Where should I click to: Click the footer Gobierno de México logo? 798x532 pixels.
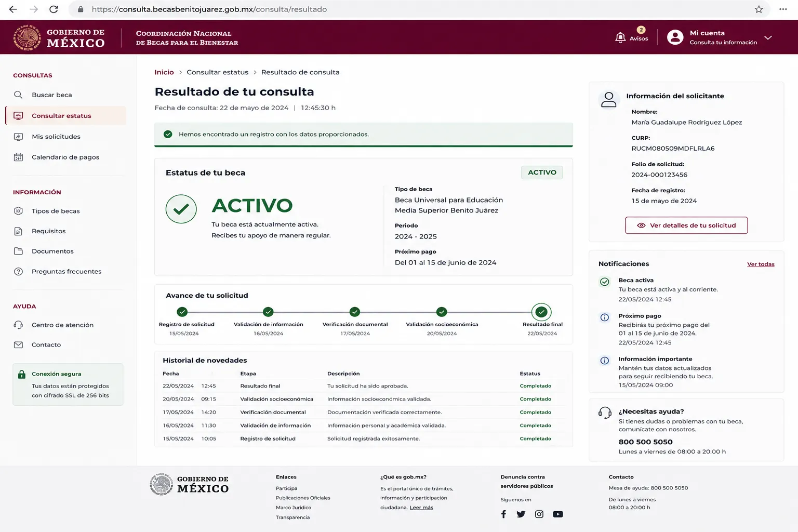[189, 484]
